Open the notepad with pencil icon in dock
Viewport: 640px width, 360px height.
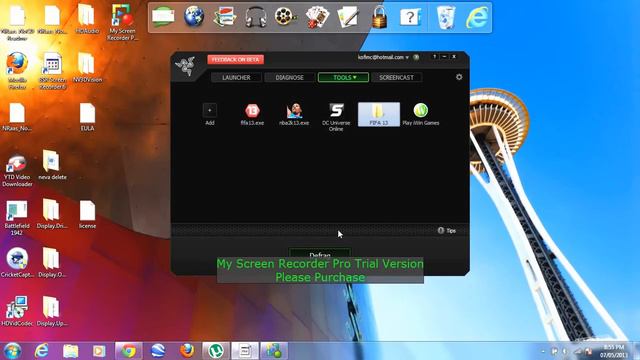[x=348, y=17]
